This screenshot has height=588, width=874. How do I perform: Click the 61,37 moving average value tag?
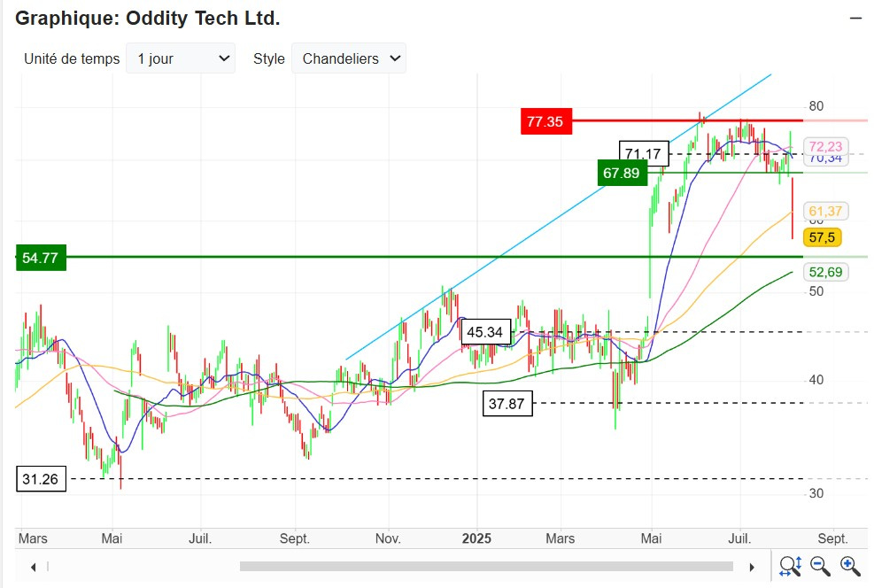pyautogui.click(x=825, y=212)
